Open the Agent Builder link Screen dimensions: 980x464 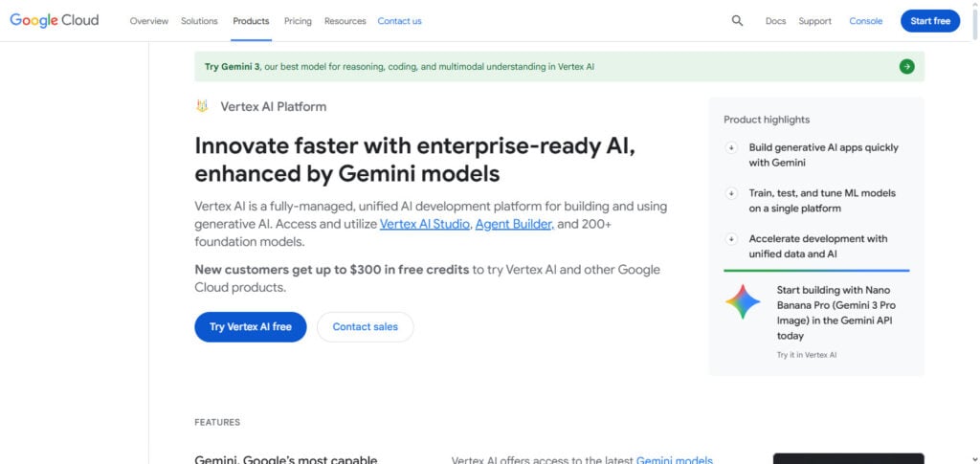coord(515,224)
